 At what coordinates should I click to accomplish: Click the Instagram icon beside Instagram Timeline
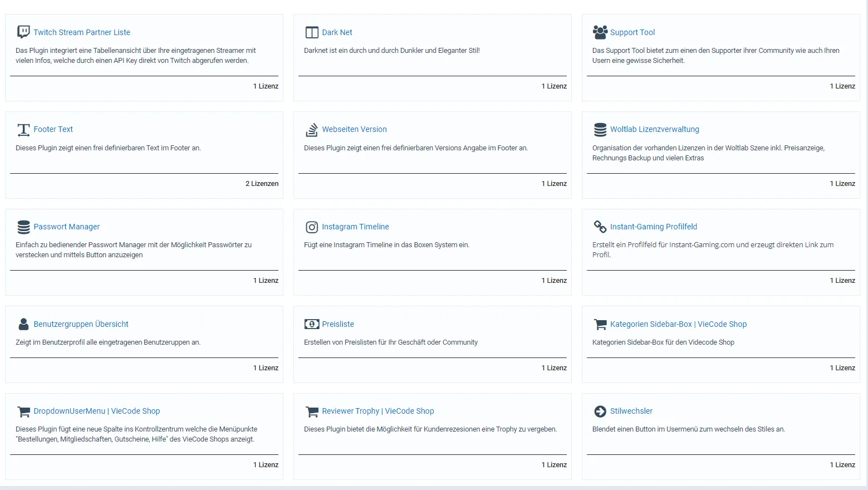coord(312,227)
